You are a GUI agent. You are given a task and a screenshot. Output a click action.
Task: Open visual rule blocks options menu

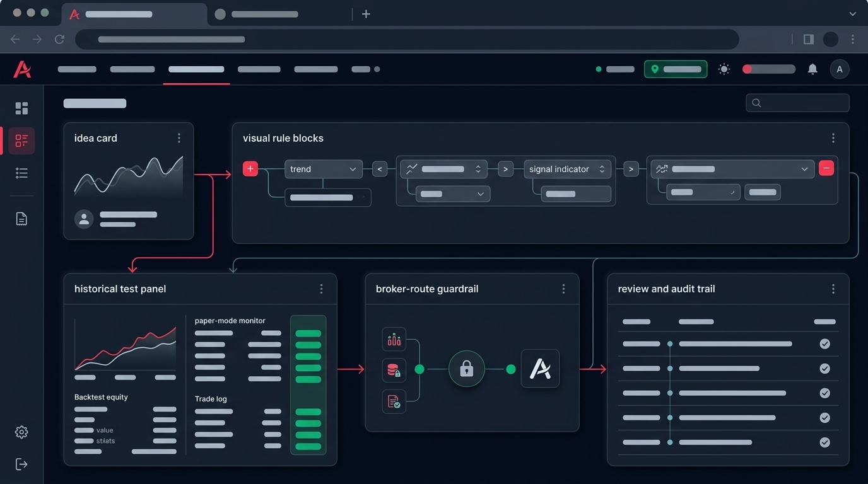click(x=833, y=138)
